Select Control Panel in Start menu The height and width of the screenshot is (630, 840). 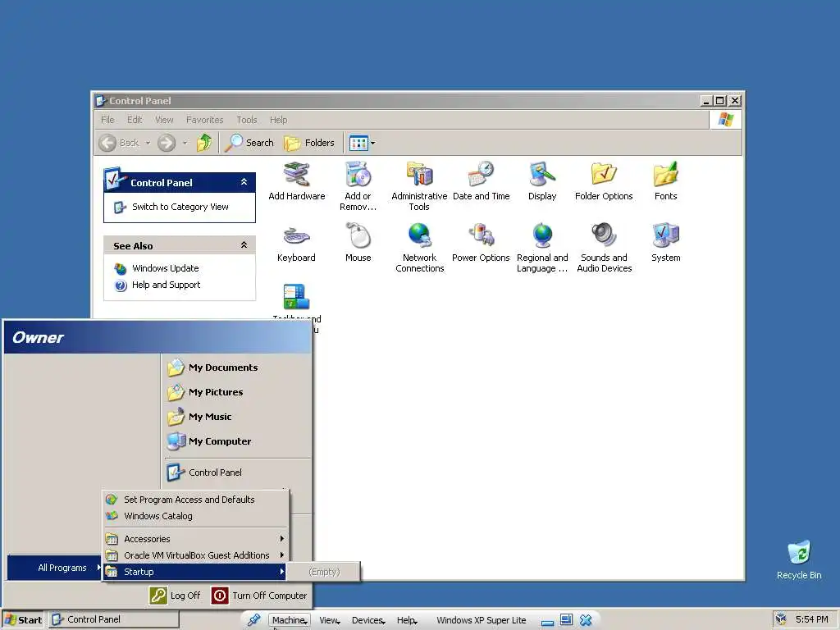pyautogui.click(x=204, y=472)
